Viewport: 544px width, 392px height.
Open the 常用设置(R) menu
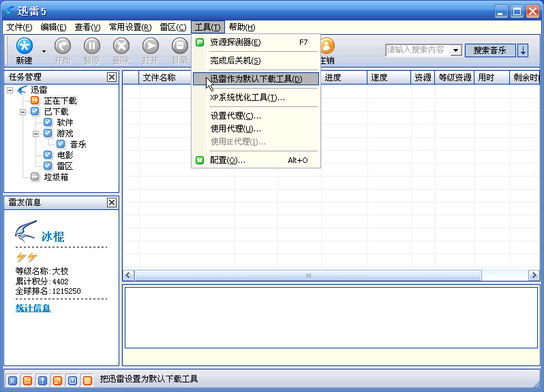click(x=130, y=27)
